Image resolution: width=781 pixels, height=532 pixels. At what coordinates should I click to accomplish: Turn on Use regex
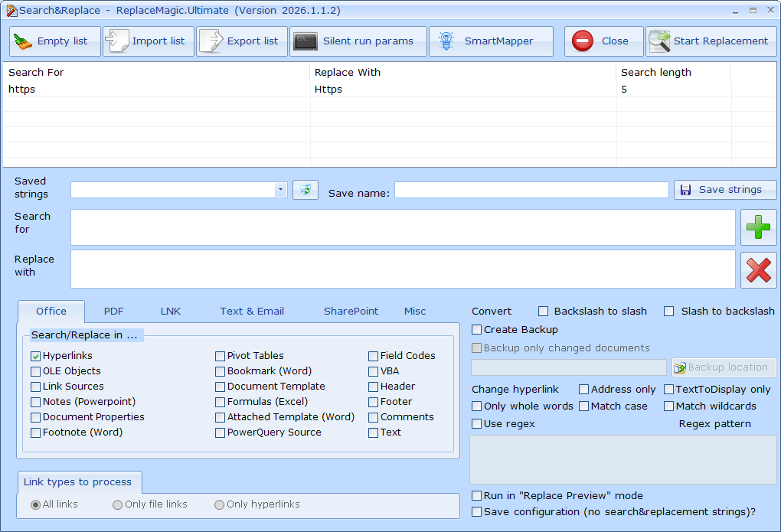click(x=477, y=424)
